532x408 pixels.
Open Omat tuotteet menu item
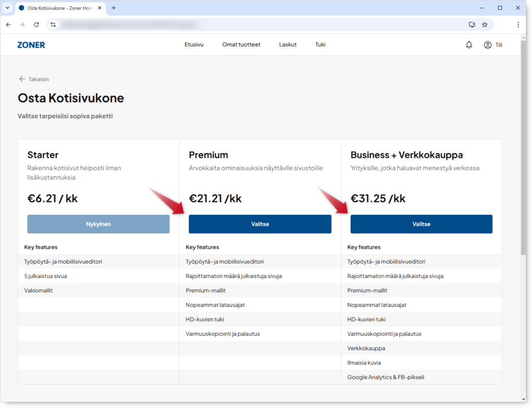click(x=241, y=45)
